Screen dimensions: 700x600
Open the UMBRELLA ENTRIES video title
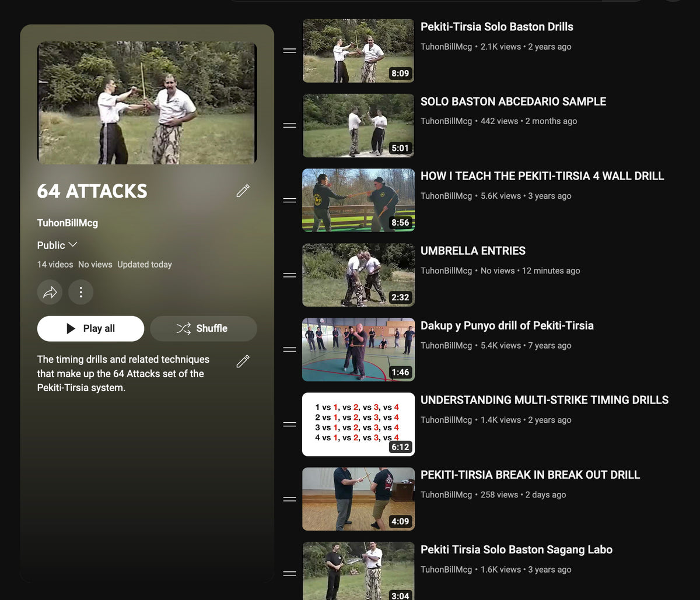pyautogui.click(x=473, y=251)
